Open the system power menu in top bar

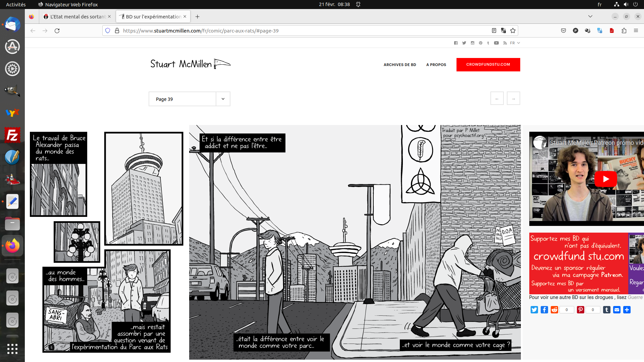coord(635,4)
